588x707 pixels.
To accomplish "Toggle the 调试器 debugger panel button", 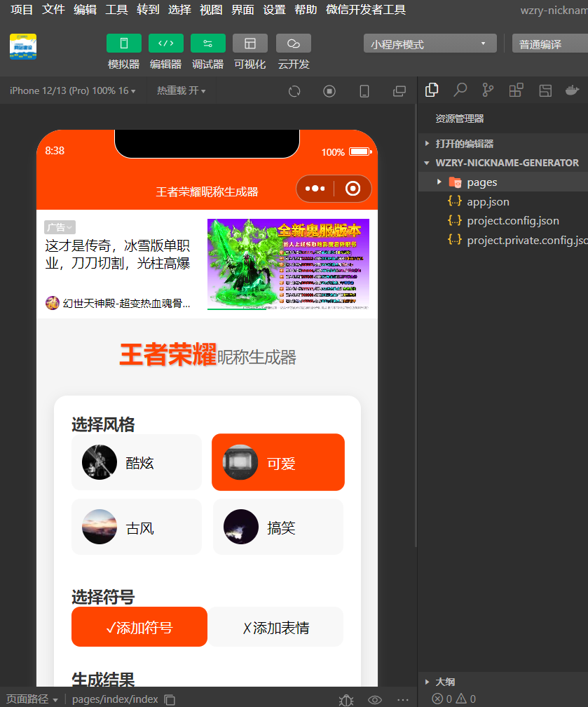I will click(x=207, y=43).
